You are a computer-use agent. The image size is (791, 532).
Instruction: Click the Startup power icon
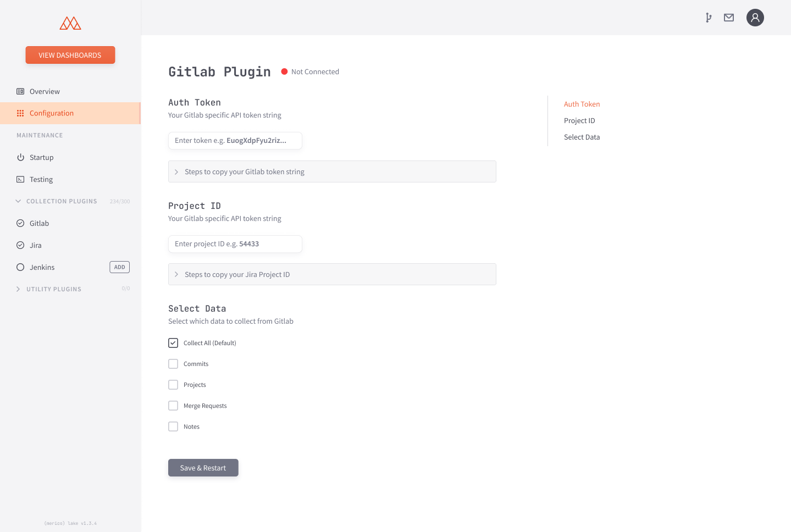tap(20, 157)
